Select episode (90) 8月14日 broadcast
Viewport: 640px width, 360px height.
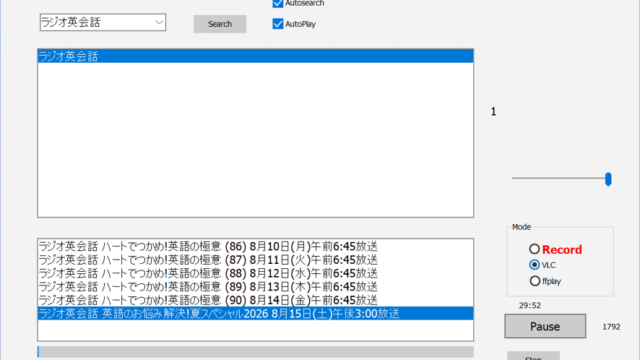tap(256, 300)
